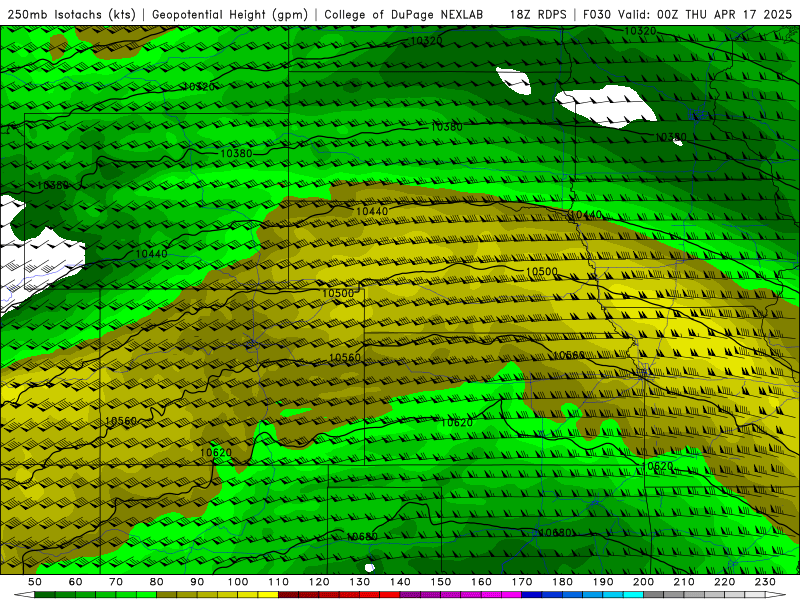Click the 230 label on the color scale

coord(765,582)
